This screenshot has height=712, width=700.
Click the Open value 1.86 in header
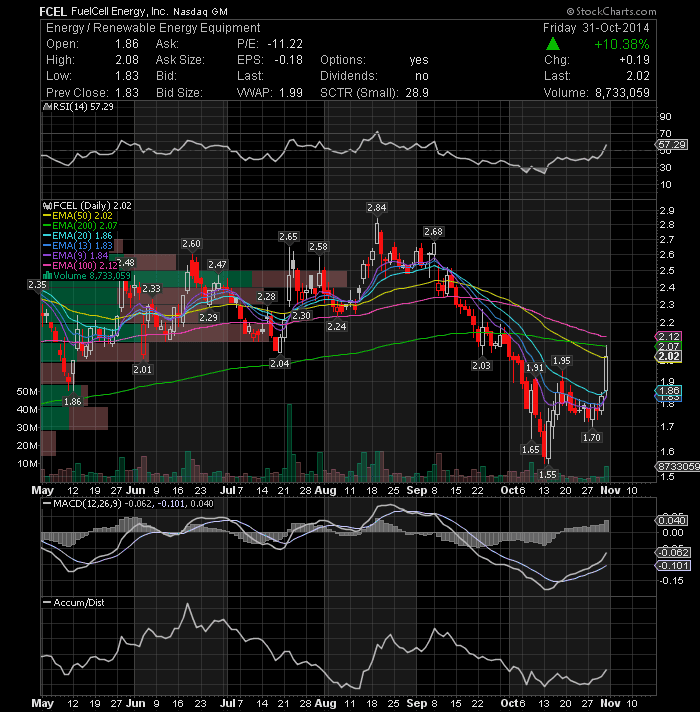127,44
